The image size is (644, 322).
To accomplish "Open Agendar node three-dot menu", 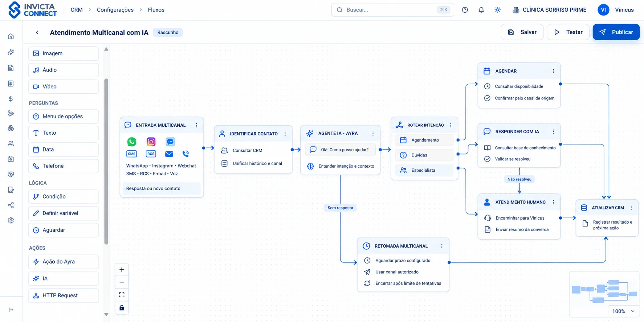I will click(553, 71).
